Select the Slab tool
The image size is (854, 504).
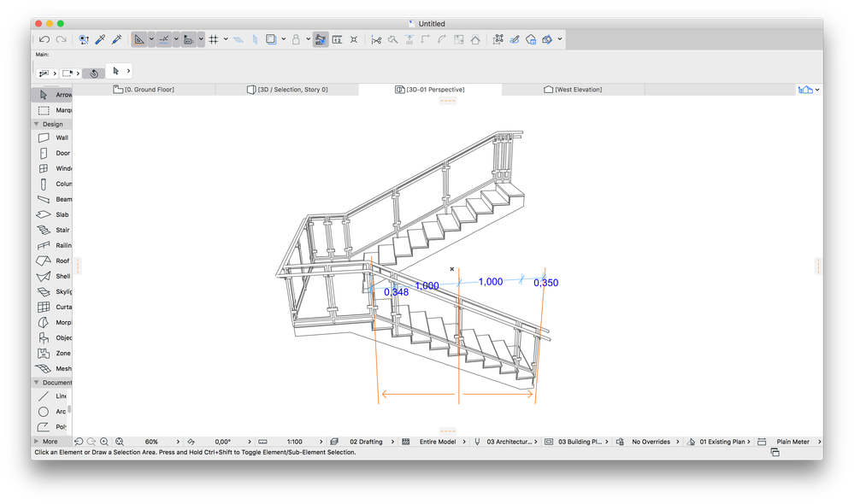(x=52, y=214)
